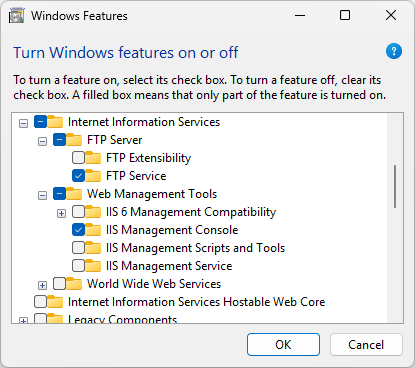
Task: Uncheck the IIS Management Console checkbox
Action: click(78, 230)
